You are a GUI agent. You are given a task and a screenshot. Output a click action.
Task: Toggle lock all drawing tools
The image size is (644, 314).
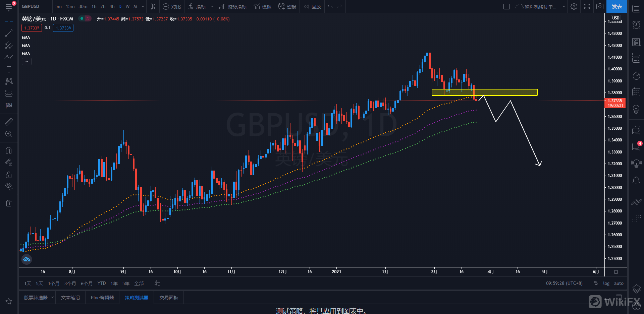click(x=9, y=175)
